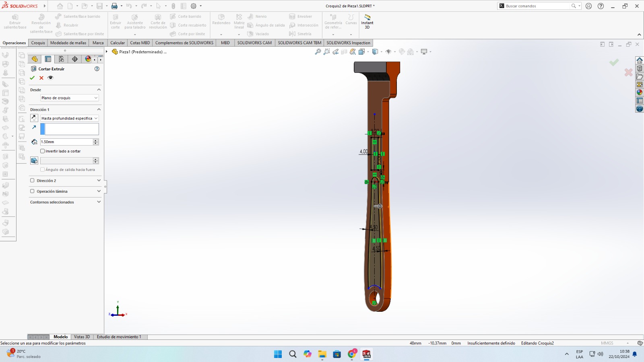This screenshot has width=644, height=362.
Task: Open the DimXpertManager crosshair tab
Action: (74, 59)
